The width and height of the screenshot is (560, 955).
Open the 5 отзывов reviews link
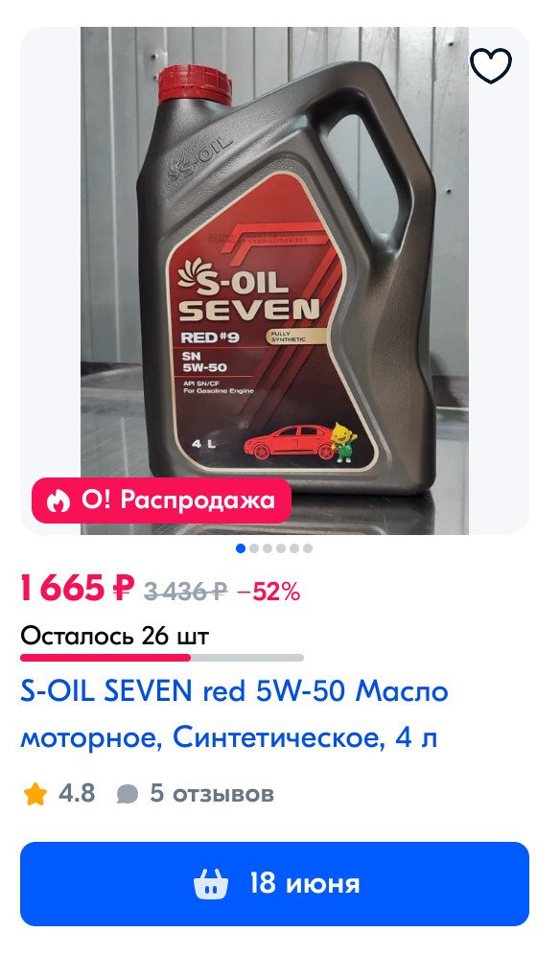[x=212, y=793]
